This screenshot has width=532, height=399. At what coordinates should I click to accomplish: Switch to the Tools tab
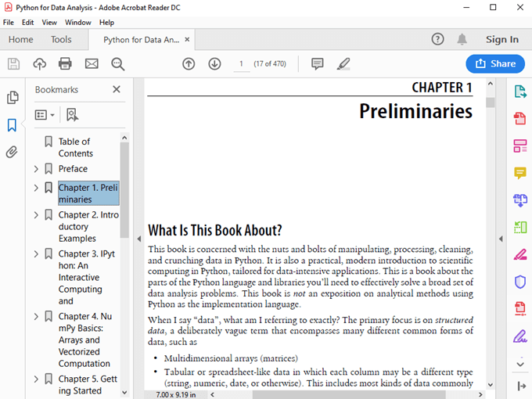[x=61, y=39]
